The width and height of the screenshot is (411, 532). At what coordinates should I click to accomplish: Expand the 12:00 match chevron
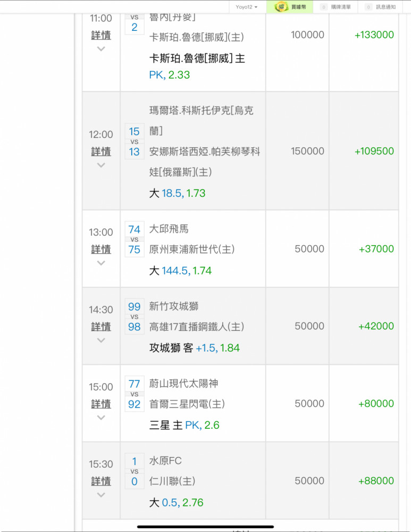point(101,165)
